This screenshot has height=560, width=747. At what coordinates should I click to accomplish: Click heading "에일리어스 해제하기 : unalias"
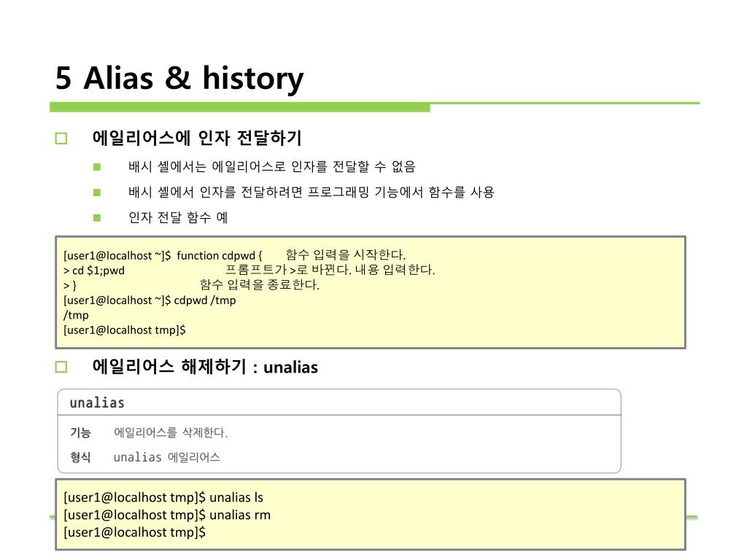point(205,367)
